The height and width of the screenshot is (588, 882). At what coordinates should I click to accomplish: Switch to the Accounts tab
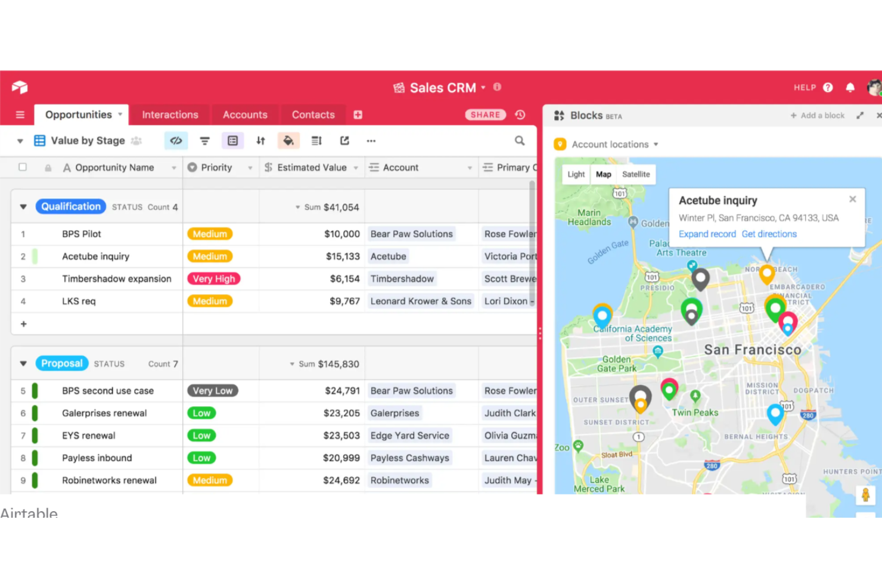coord(245,115)
